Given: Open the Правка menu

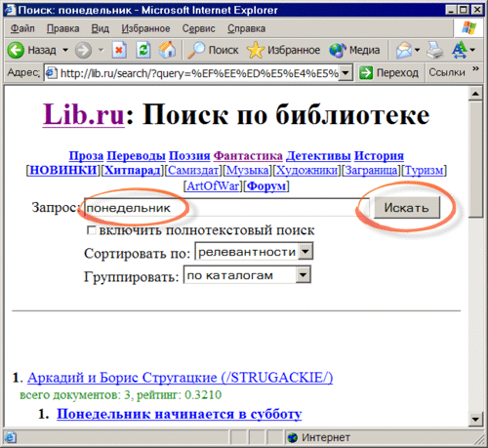Looking at the screenshot, I should [x=62, y=28].
